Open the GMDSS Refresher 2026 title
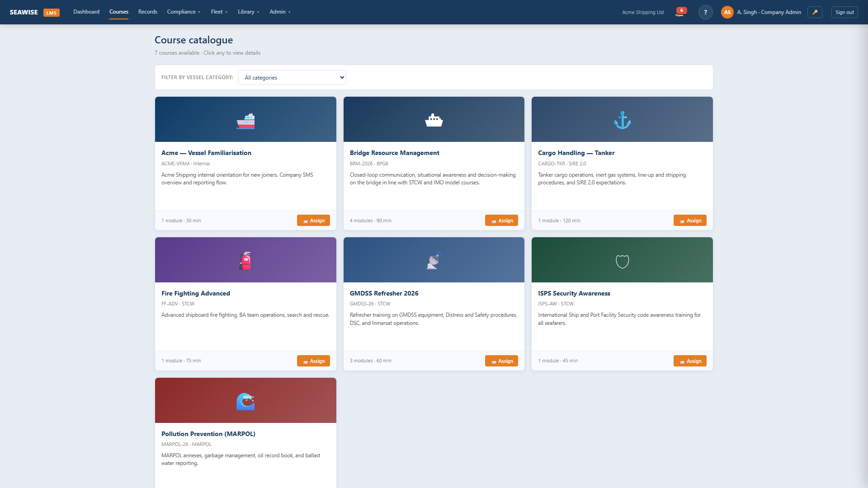The height and width of the screenshot is (488, 868). click(x=384, y=293)
